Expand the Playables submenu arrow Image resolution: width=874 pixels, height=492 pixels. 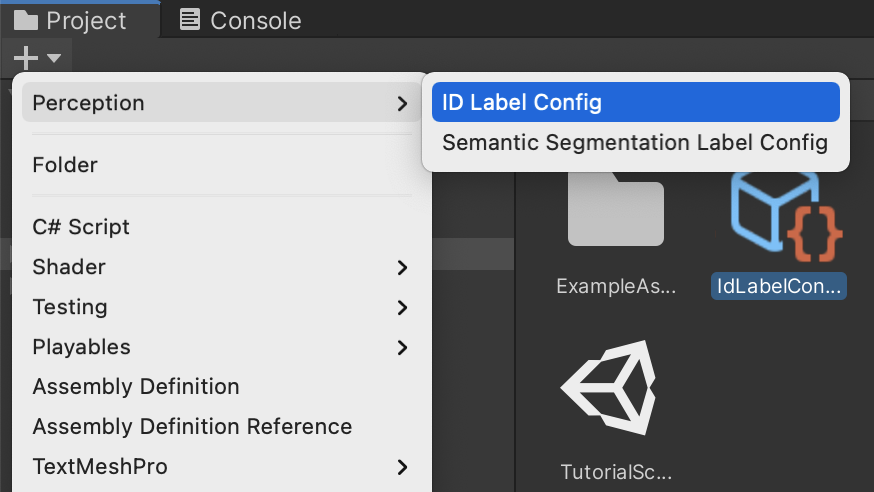coord(402,347)
